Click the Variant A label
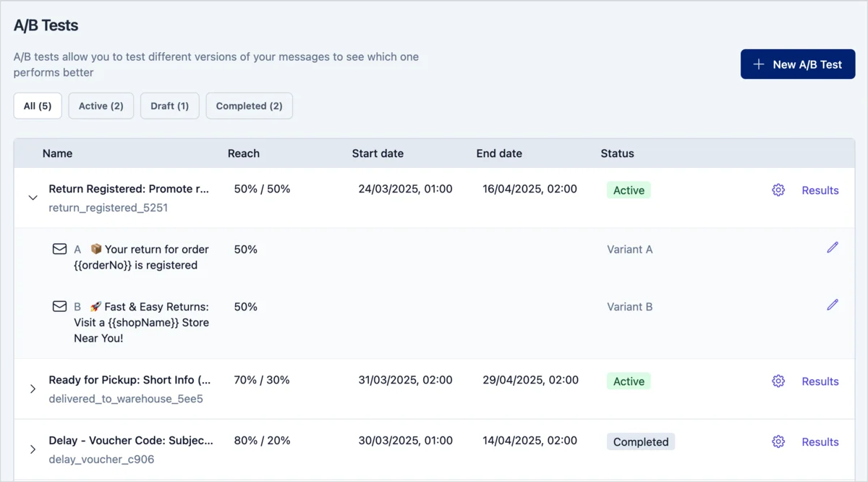Viewport: 868px width, 482px height. coord(630,249)
